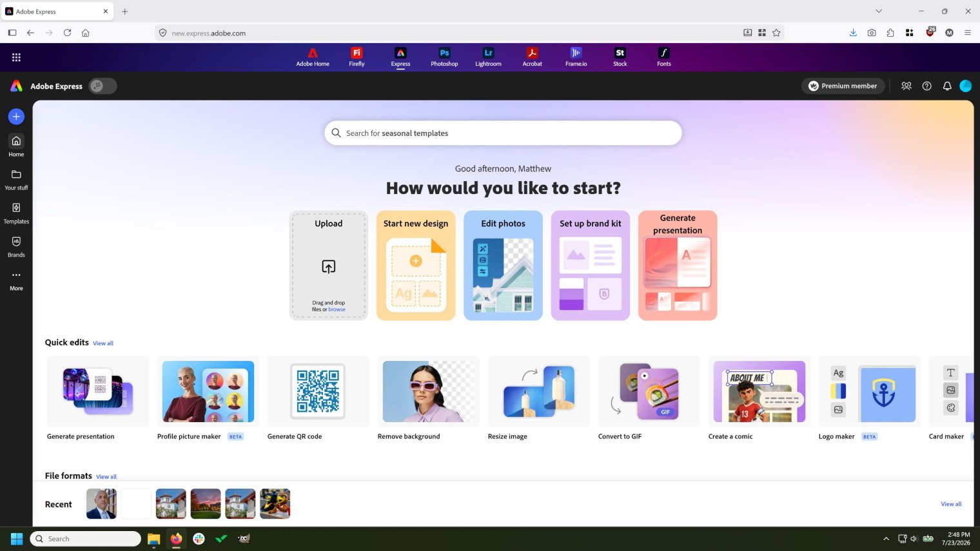This screenshot has width=980, height=551.
Task: Click the browser address bar URL
Action: [x=208, y=33]
